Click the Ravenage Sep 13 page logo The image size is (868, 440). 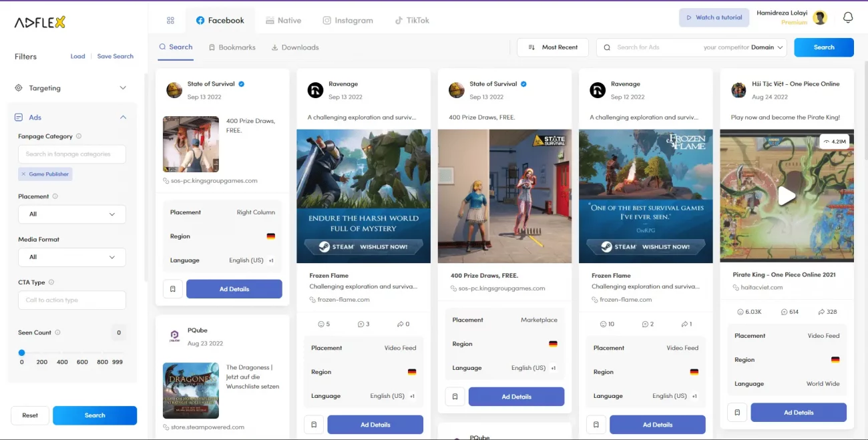coord(315,90)
